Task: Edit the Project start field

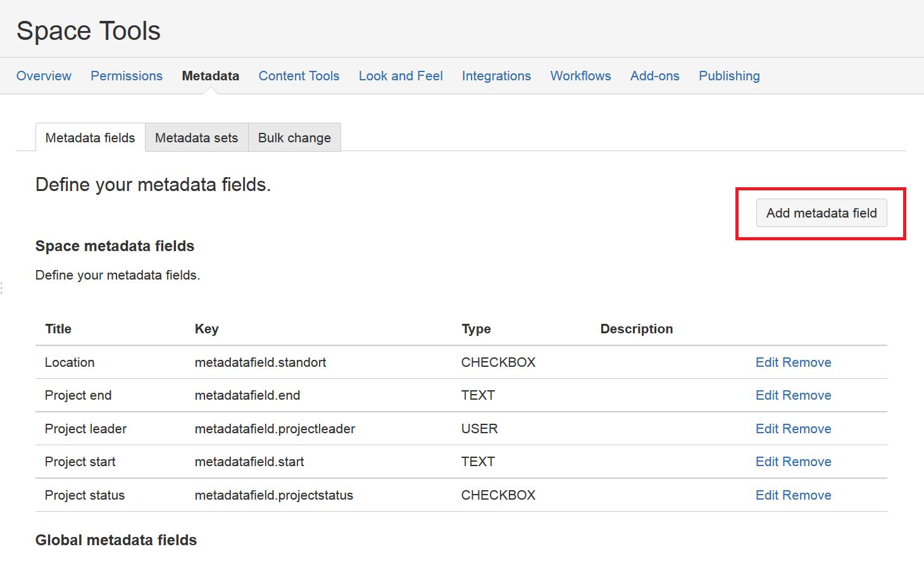Action: [x=767, y=462]
